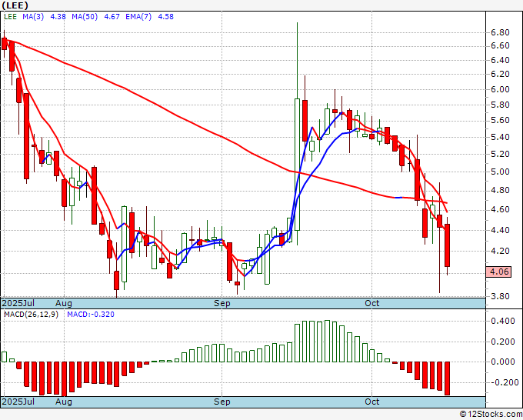
Task: Click the last red candlestick ending near 4.06
Action: (448, 245)
